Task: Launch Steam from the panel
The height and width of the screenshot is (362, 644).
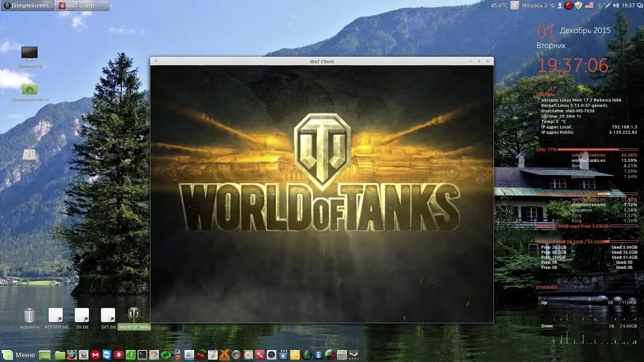Action: click(x=354, y=355)
